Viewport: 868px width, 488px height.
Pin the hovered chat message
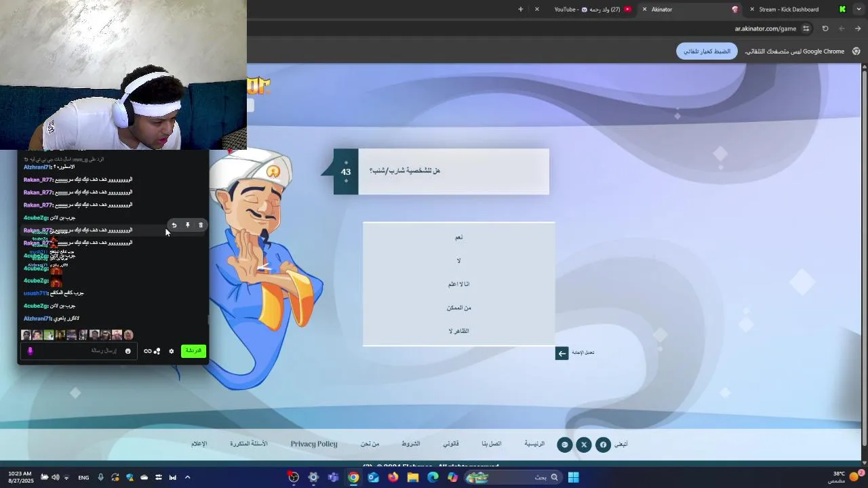[188, 225]
